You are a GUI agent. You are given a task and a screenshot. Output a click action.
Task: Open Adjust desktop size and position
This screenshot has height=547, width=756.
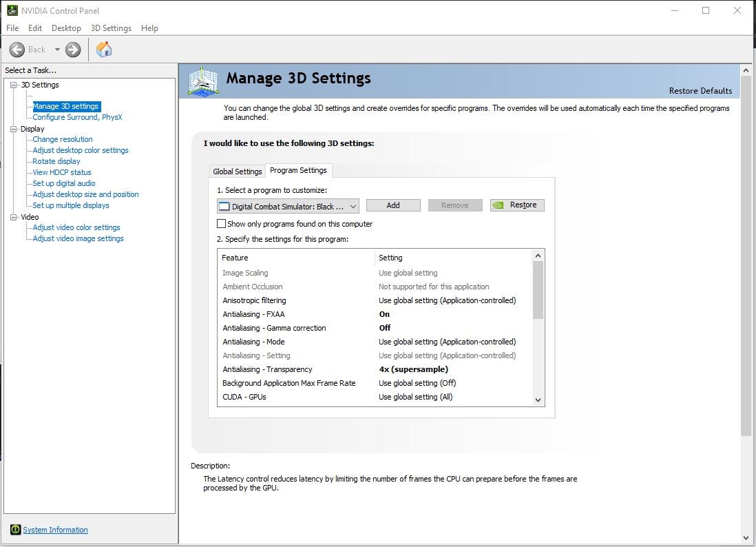(86, 194)
